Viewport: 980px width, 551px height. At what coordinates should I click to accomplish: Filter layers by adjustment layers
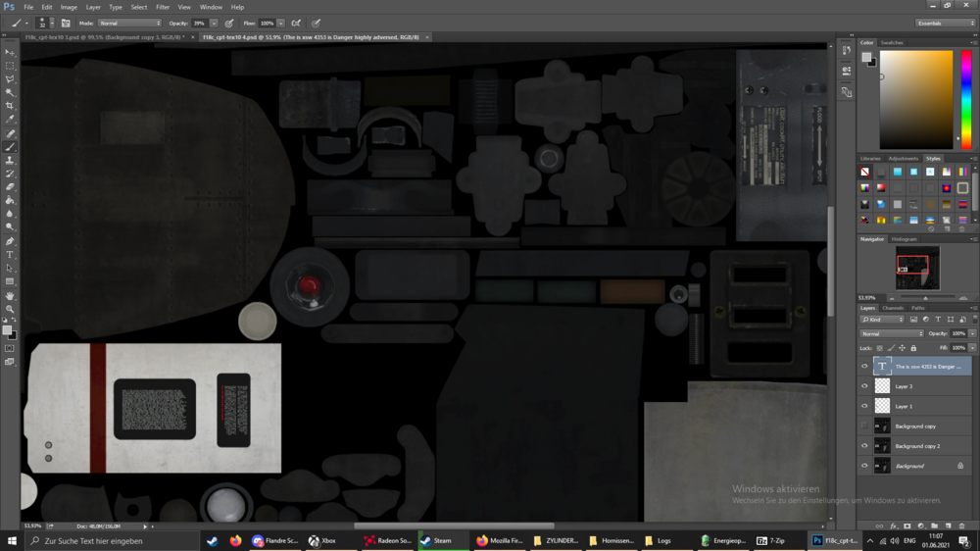pos(926,320)
